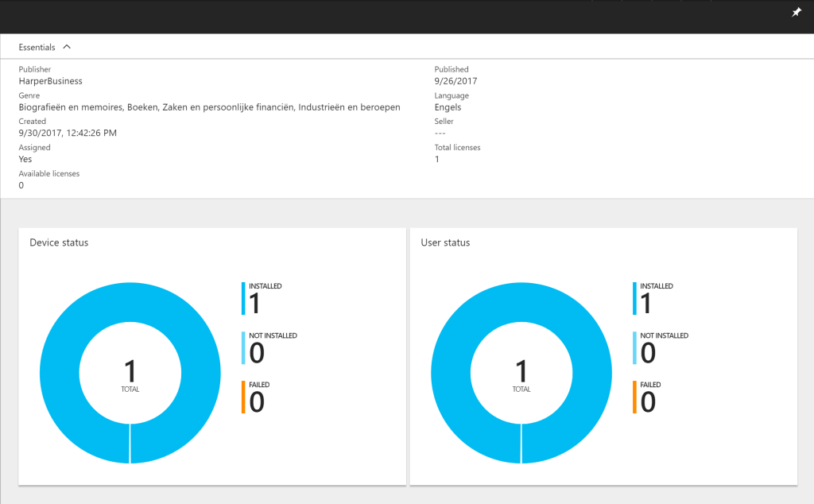Click the orange Failed color bar in Device status
This screenshot has width=814, height=504.
point(243,397)
